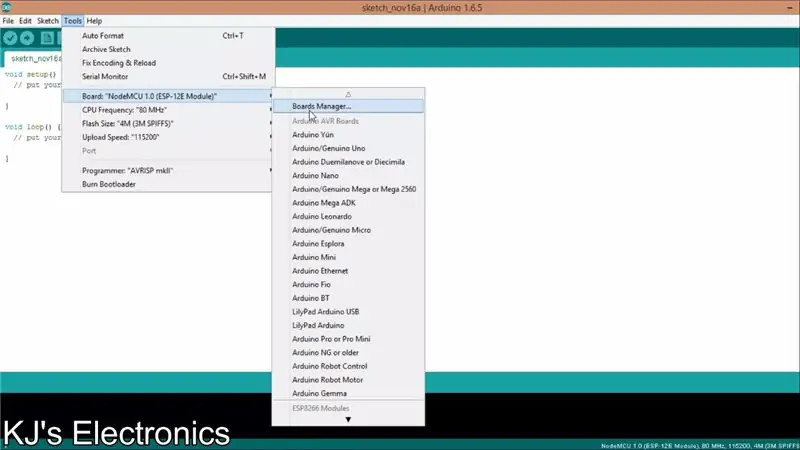
Task: Select Arduino/Genuino Mega or Mega 2560
Action: [x=348, y=189]
